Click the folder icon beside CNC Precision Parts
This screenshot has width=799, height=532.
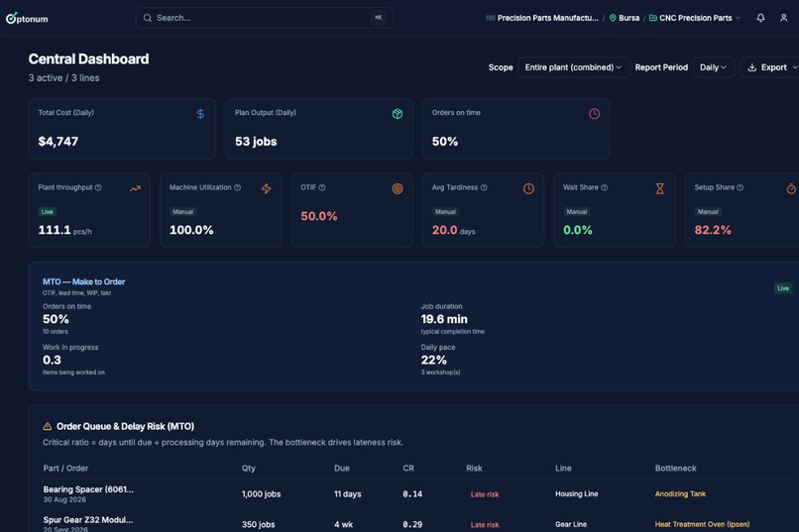[652, 18]
